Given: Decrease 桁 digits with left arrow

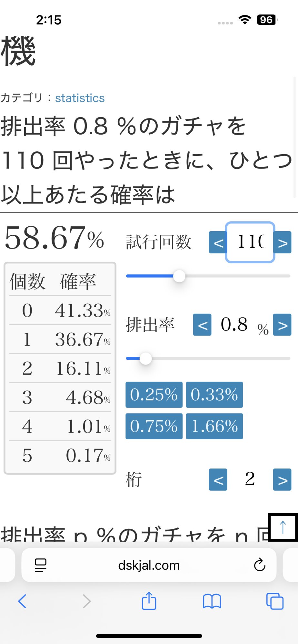Looking at the screenshot, I should point(218,479).
